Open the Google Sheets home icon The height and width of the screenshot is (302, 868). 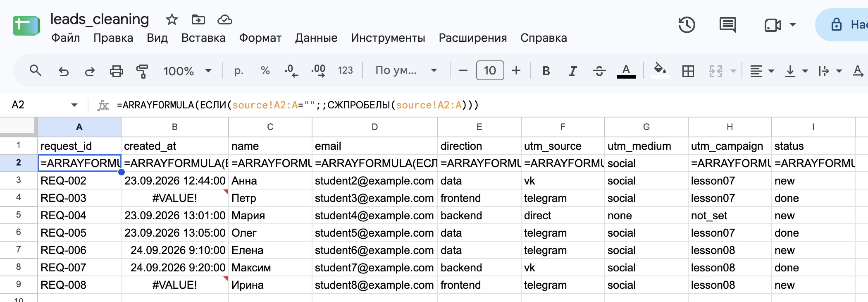click(26, 26)
